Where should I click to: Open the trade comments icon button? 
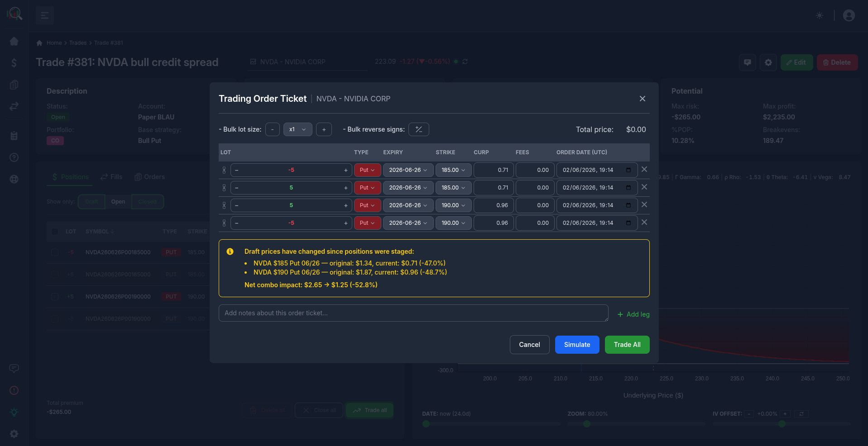tap(748, 62)
